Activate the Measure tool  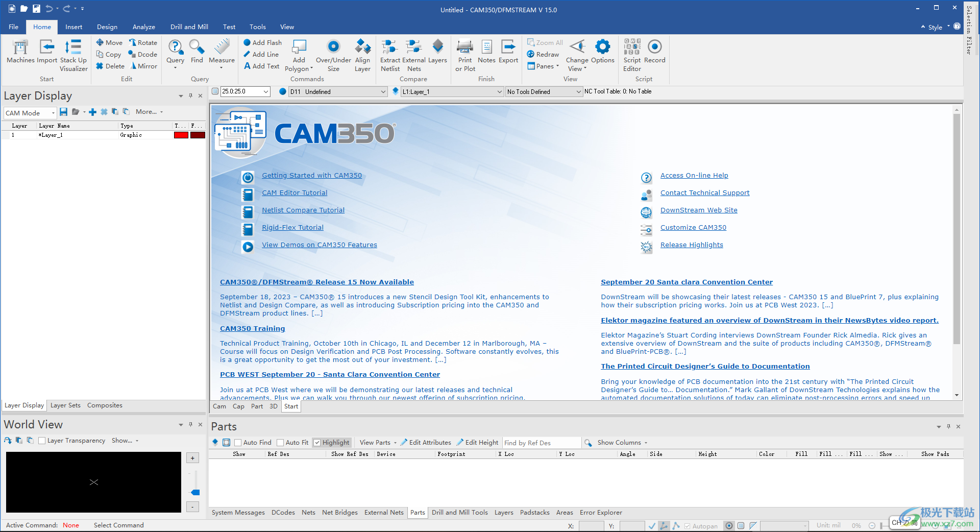pos(222,52)
